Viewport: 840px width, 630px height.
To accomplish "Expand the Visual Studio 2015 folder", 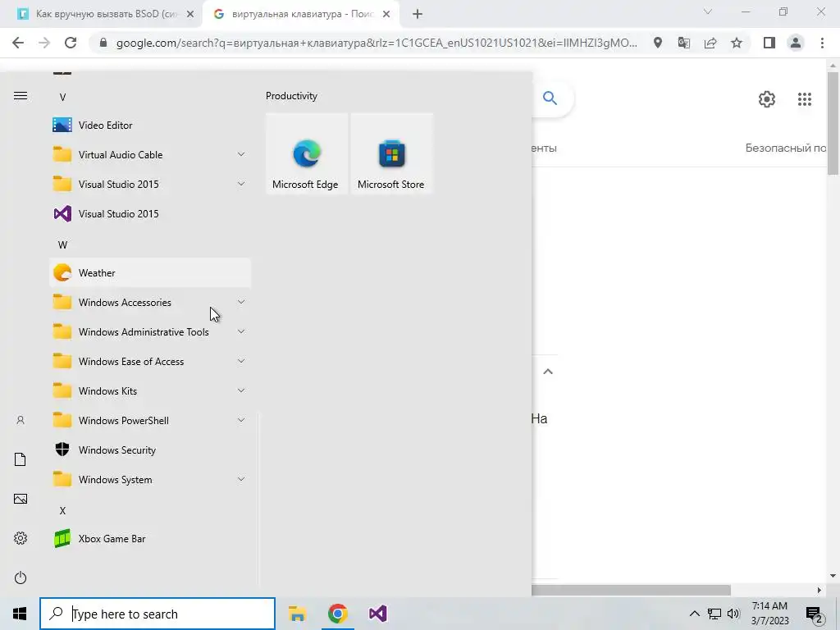I will [x=150, y=185].
